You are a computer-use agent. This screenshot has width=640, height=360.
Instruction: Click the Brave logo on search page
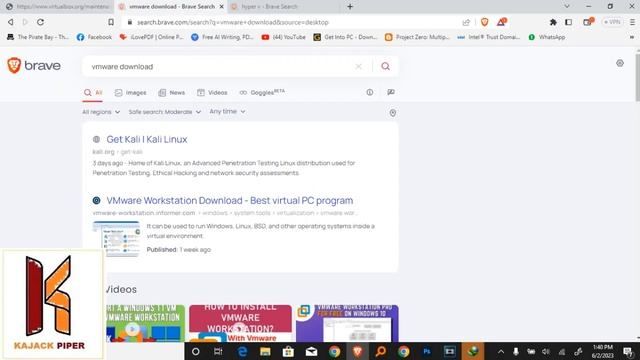tap(34, 65)
